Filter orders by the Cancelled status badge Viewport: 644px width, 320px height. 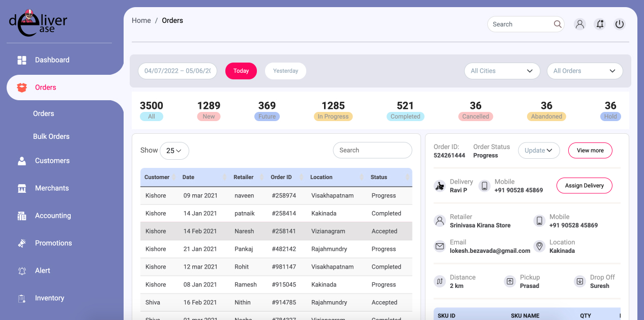coord(475,117)
